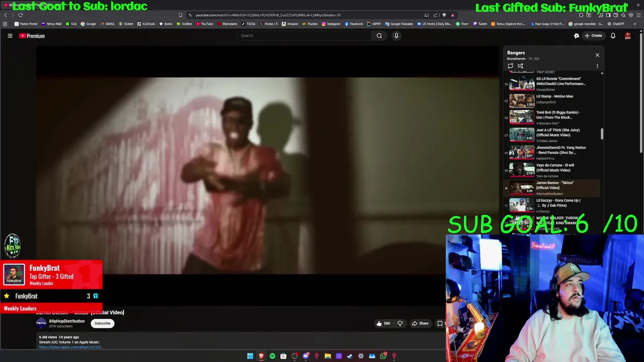
Task: Go back to the previous browser page
Action: click(x=6, y=15)
